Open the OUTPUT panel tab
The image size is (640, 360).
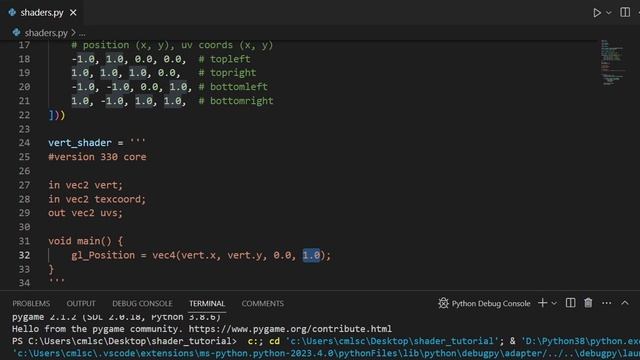81,304
